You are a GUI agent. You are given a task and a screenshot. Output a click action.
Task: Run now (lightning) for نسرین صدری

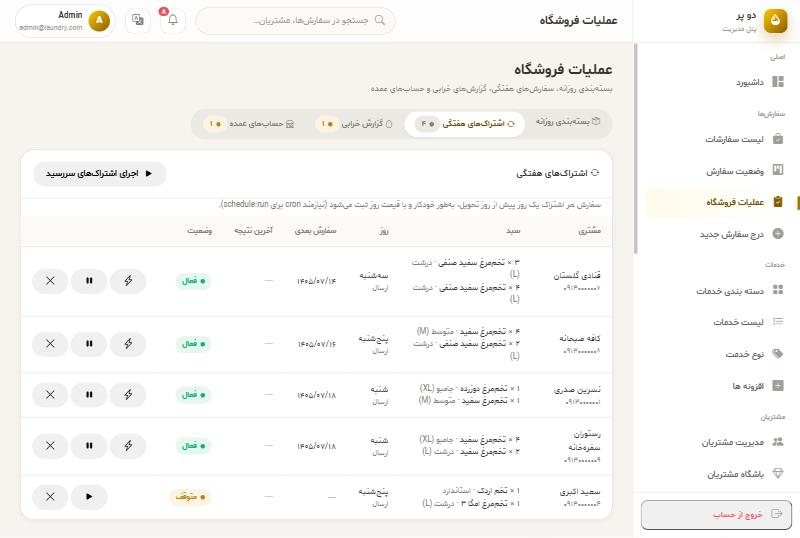(128, 395)
